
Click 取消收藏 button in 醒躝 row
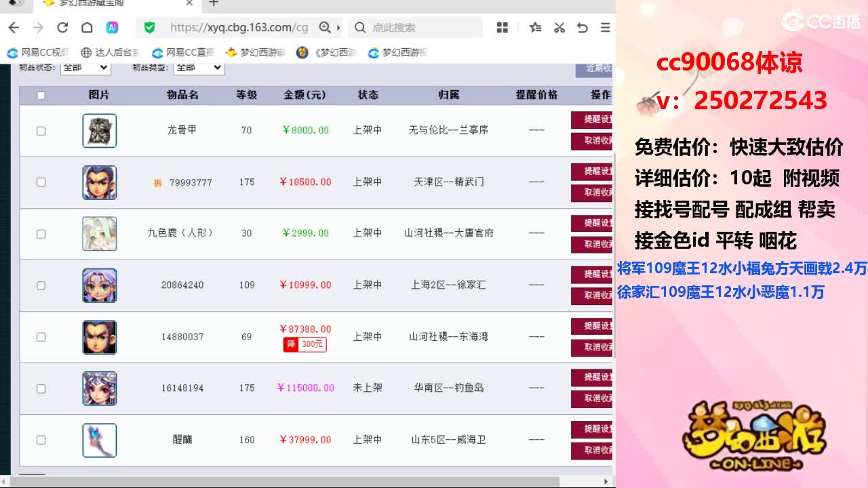(592, 450)
